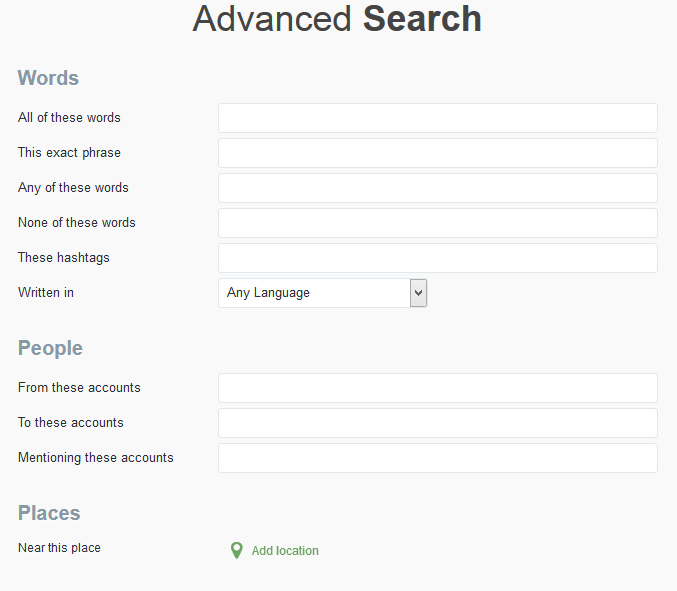Click into This exact phrase input
677x591 pixels.
(x=437, y=153)
